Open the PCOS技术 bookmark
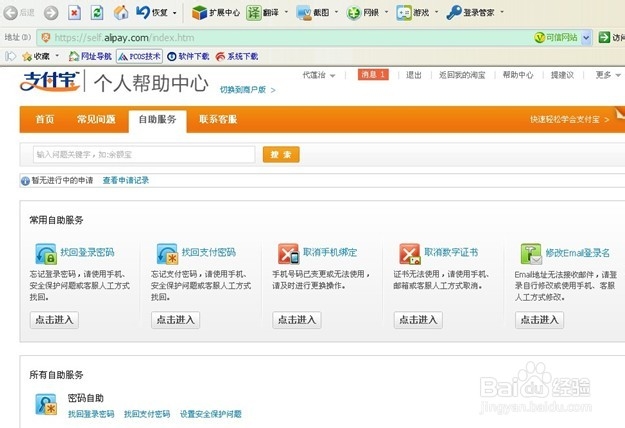Viewport: 625px width, 428px height. point(140,57)
